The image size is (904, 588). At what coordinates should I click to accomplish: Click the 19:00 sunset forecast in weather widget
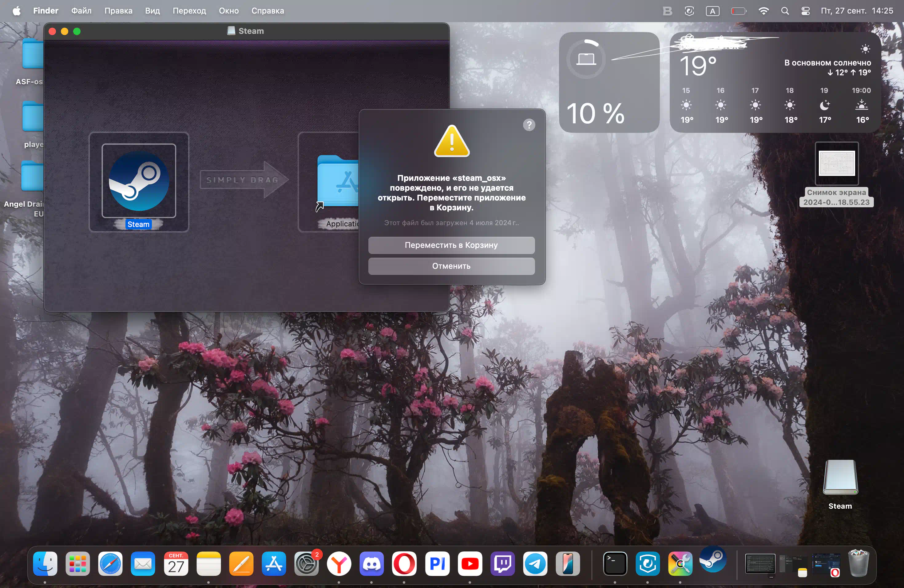pos(862,105)
